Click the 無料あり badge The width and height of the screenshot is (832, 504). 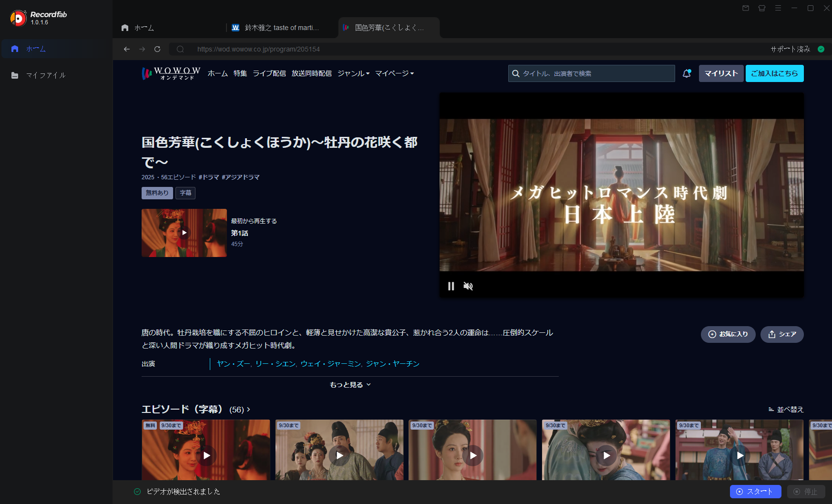point(157,193)
